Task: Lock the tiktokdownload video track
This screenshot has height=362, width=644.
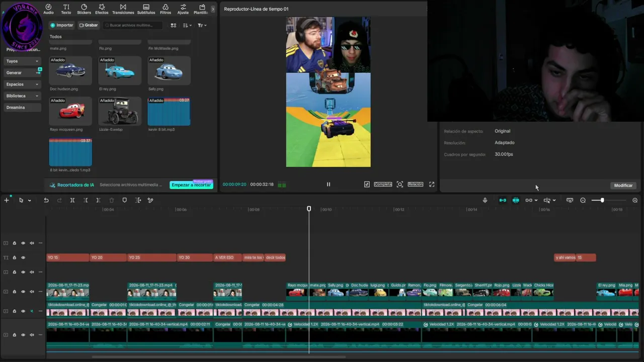Action: (14, 311)
